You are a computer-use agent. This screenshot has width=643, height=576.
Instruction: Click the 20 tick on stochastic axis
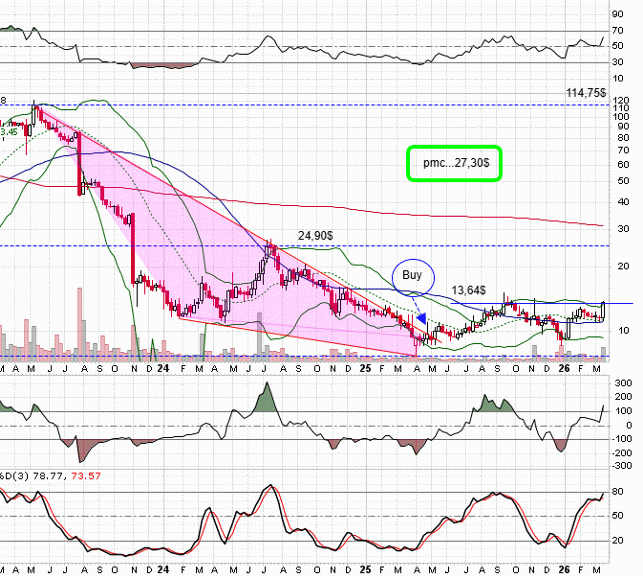620,540
